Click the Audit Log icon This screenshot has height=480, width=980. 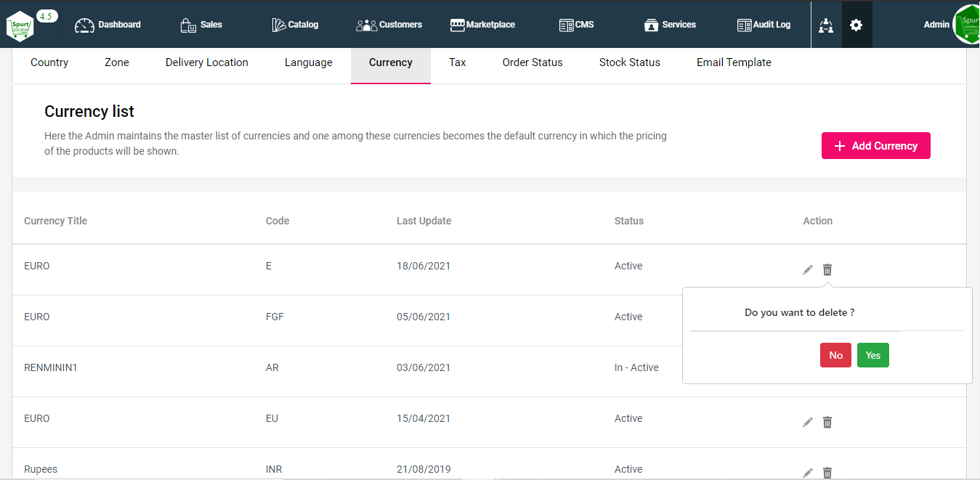(744, 25)
